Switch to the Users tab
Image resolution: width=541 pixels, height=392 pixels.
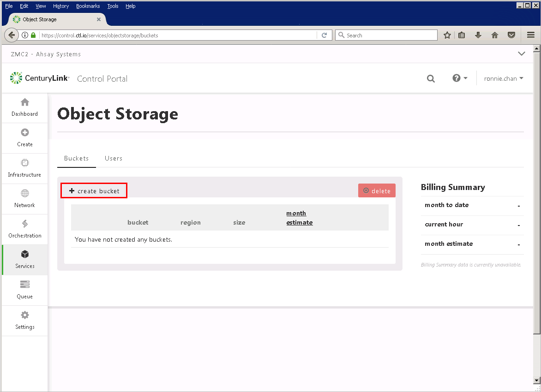pyautogui.click(x=114, y=158)
